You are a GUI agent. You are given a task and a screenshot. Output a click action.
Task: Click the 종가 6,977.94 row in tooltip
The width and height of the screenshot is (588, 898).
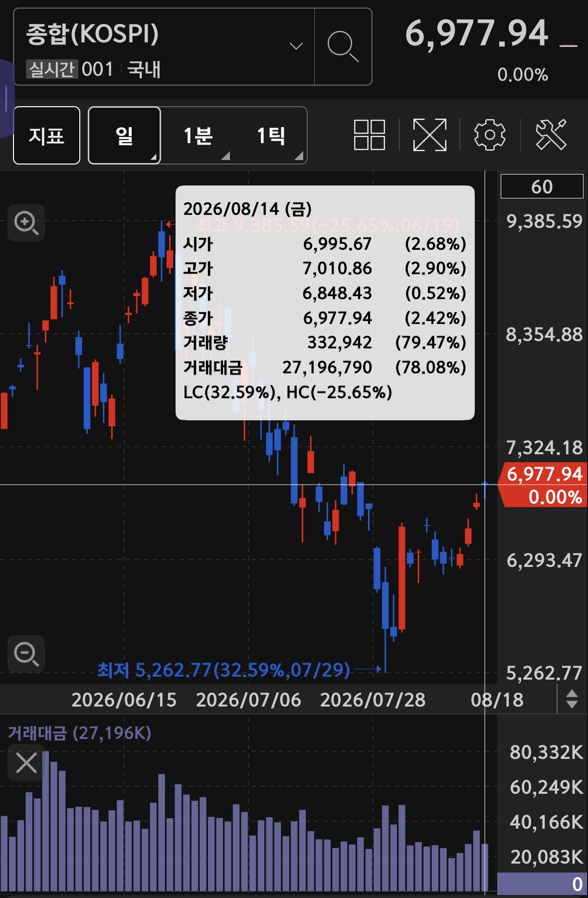pos(325,318)
